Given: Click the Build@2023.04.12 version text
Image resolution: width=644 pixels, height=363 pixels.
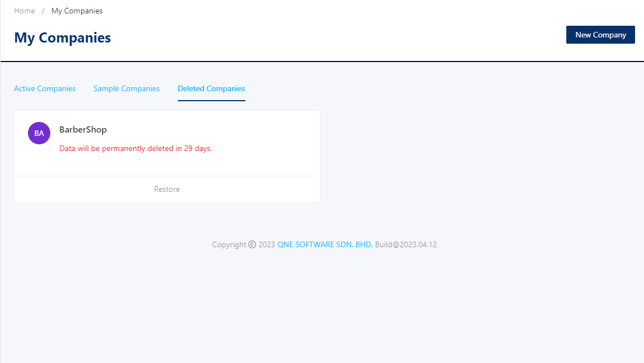Looking at the screenshot, I should coord(406,244).
